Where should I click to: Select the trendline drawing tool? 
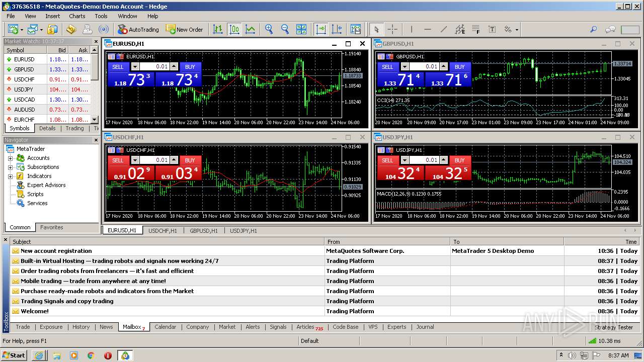pos(443,29)
